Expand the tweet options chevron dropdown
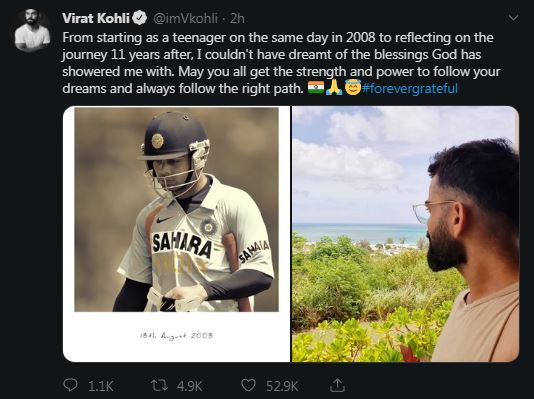This screenshot has width=534, height=399. (513, 18)
